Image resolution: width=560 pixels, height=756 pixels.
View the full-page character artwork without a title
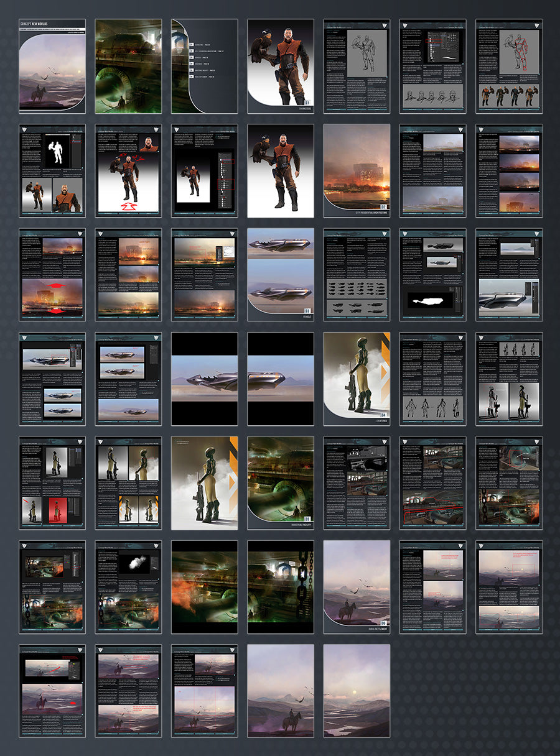[x=281, y=170]
